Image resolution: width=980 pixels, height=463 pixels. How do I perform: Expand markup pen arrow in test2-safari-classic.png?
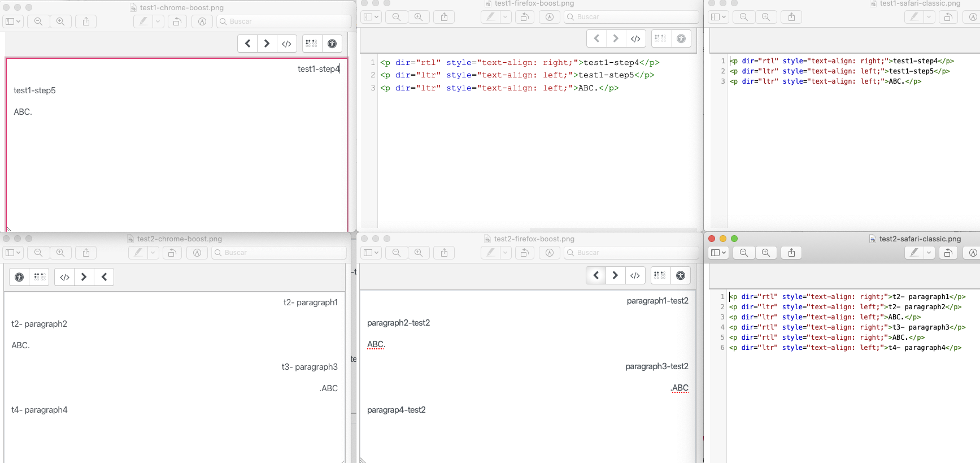coord(929,253)
